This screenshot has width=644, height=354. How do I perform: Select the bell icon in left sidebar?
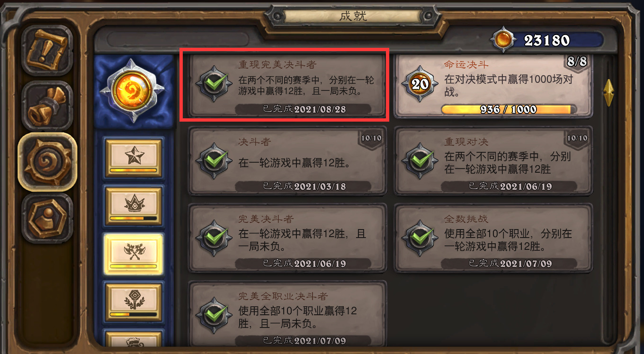point(47,106)
